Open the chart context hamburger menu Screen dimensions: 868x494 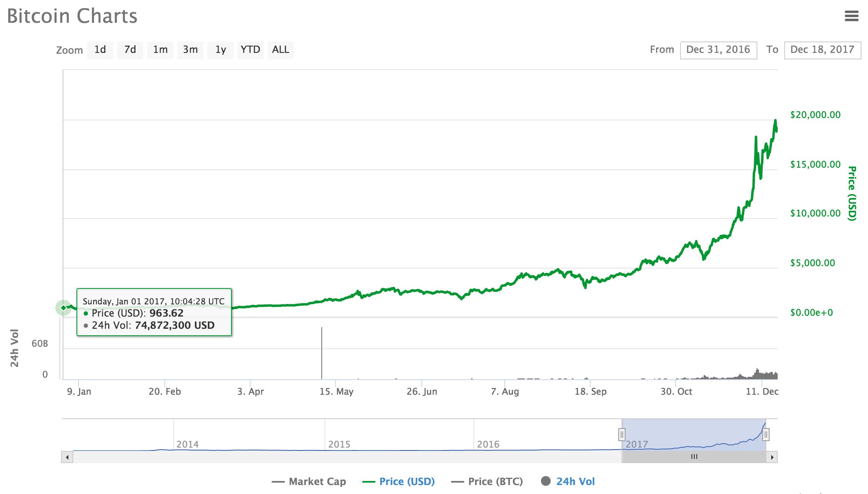click(851, 16)
